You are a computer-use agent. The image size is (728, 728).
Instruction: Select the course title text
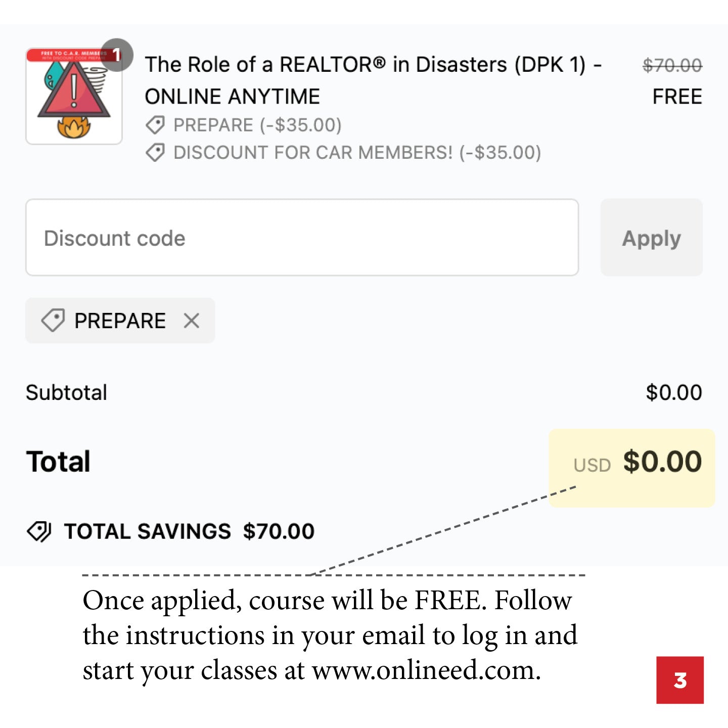point(354,64)
